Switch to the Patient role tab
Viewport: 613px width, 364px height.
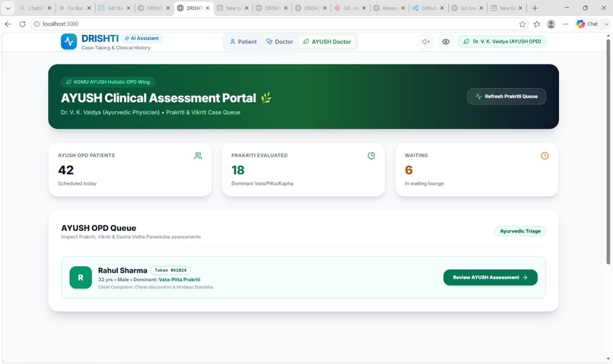[x=243, y=42]
